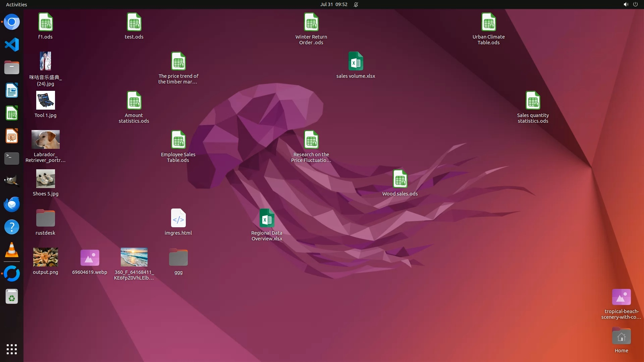
Task: Open the Trash in the dock
Action: [x=12, y=296]
